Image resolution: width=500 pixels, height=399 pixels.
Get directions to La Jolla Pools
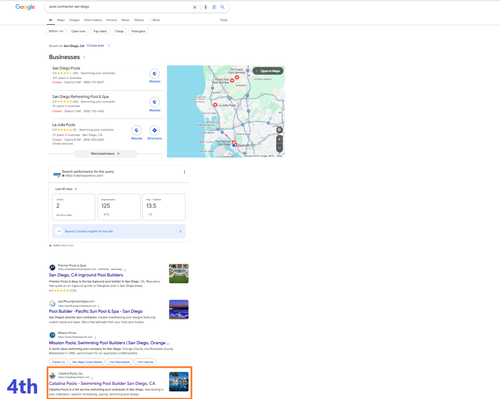tap(154, 130)
